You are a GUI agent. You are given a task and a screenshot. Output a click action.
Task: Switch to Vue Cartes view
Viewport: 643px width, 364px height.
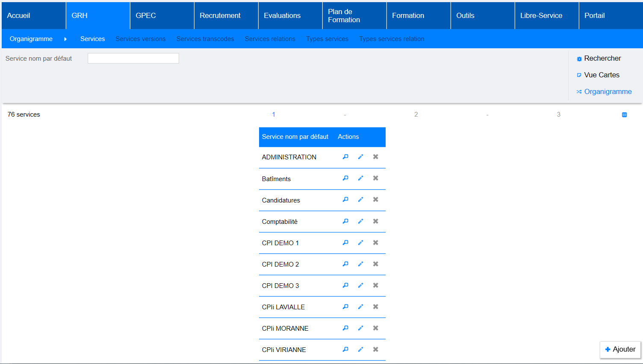point(601,75)
